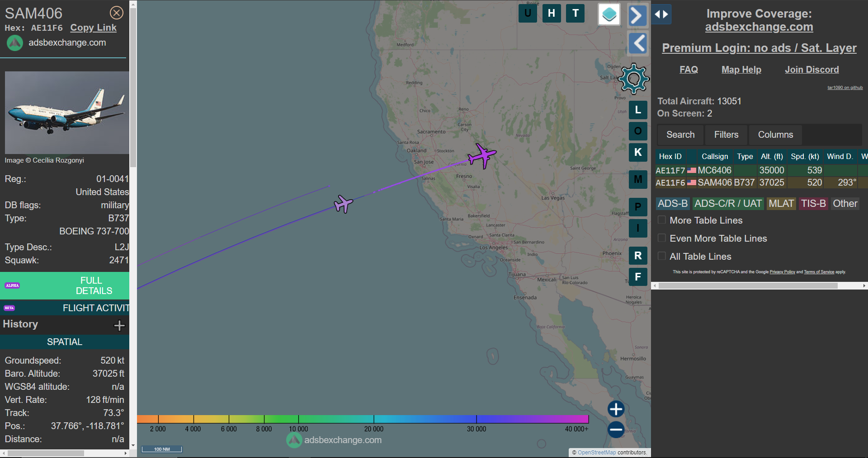Sort table by Wind D. column
The image size is (868, 458).
840,156
